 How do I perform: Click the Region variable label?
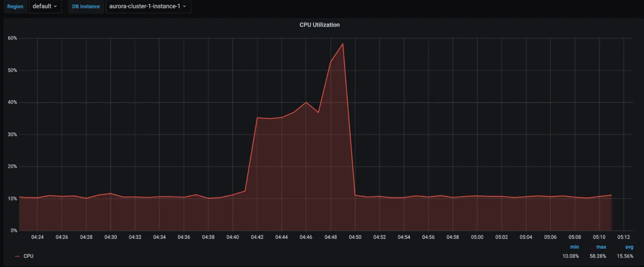(x=15, y=7)
